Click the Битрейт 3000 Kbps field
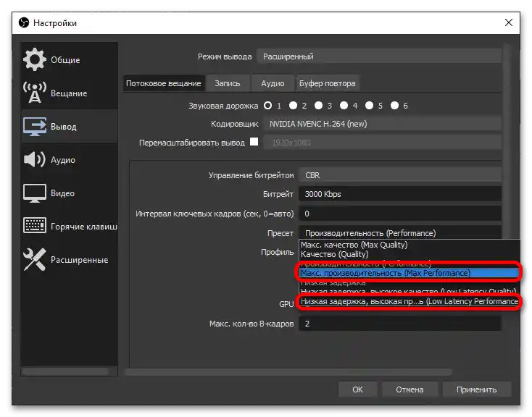Screen dimensions: 532x417 click(x=400, y=194)
